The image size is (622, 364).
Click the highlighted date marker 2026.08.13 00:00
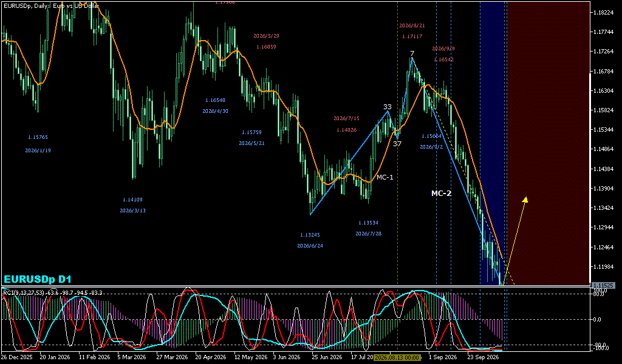click(397, 357)
